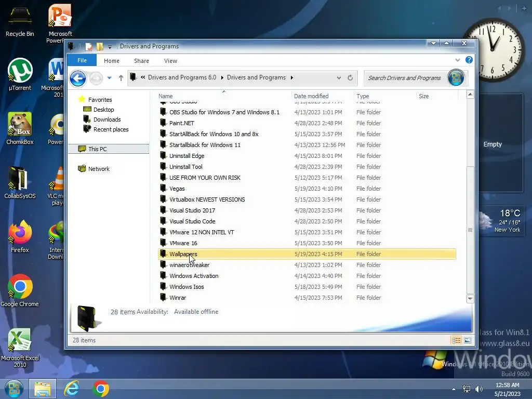The height and width of the screenshot is (399, 532).
Task: Click the network tray icon
Action: pos(467,389)
